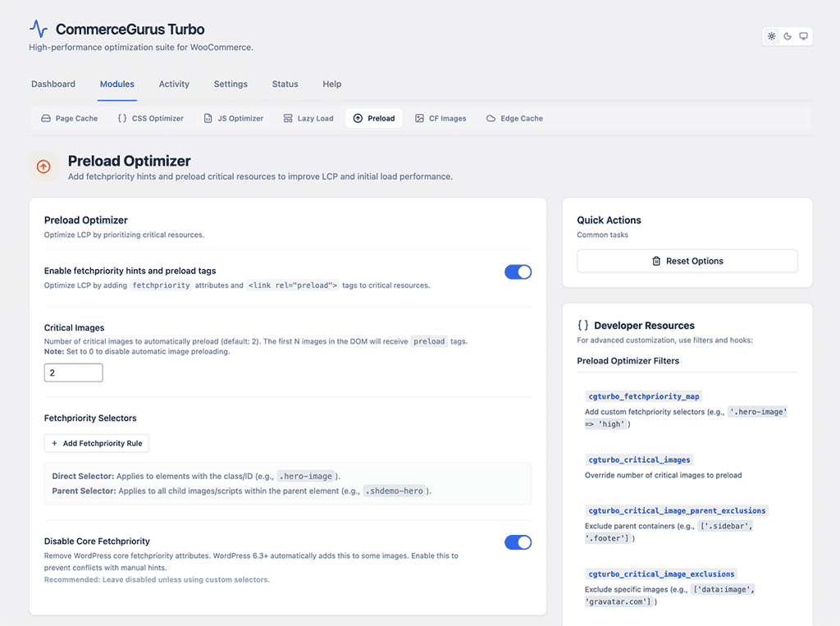The height and width of the screenshot is (626, 840).
Task: Click the JS Optimizer file icon
Action: (x=208, y=118)
